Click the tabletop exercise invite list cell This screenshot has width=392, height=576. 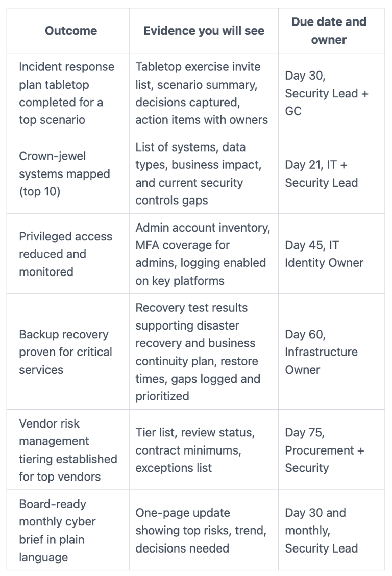(x=202, y=93)
